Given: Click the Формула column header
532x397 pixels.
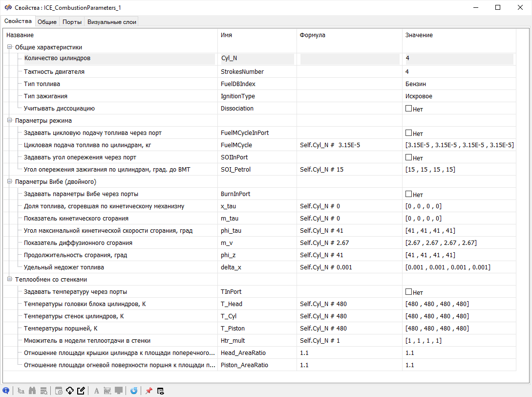Looking at the screenshot, I should (x=313, y=35).
